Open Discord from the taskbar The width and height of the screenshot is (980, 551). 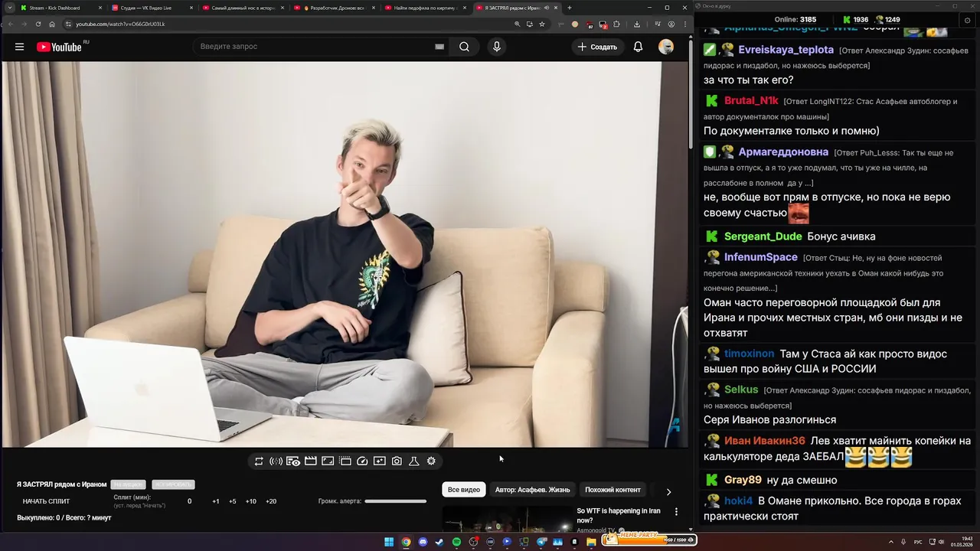(x=423, y=542)
